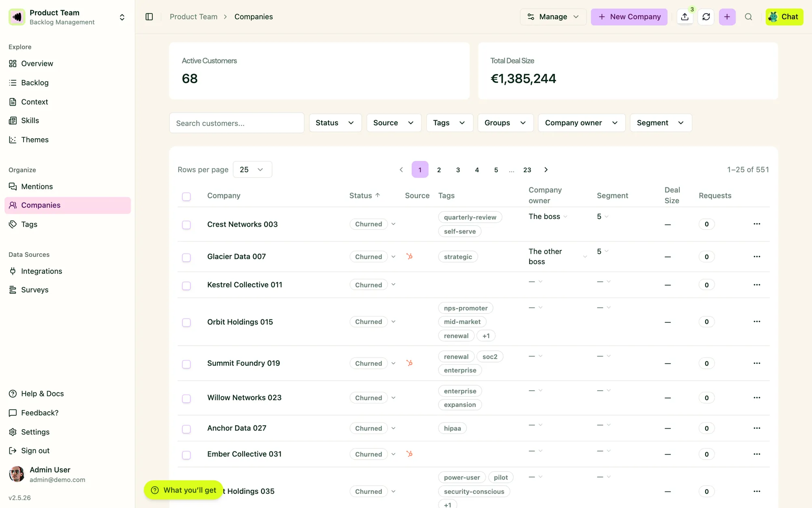Viewport: 812px width, 508px height.
Task: Change rows per page dropdown
Action: [x=253, y=169]
